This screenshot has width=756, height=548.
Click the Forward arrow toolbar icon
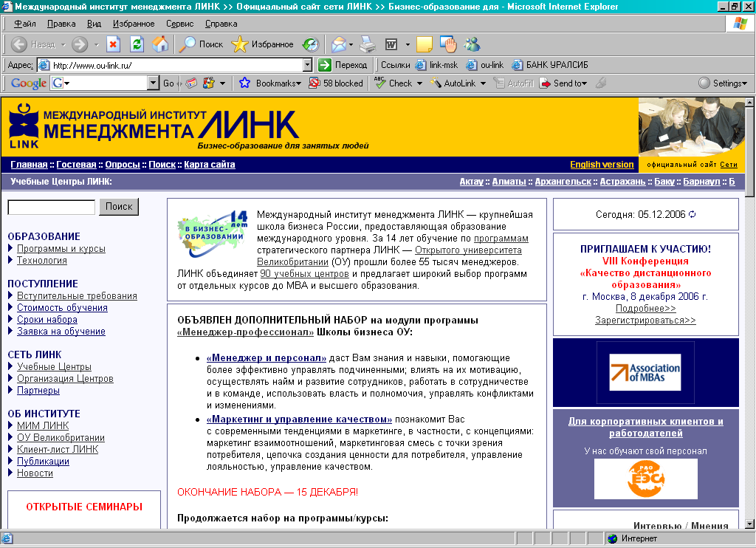(x=80, y=44)
